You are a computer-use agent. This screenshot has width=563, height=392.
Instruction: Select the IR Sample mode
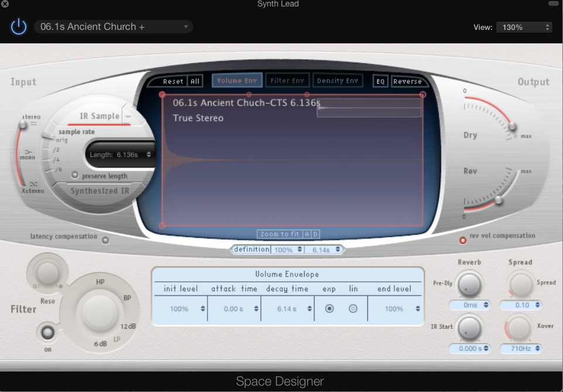click(100, 116)
